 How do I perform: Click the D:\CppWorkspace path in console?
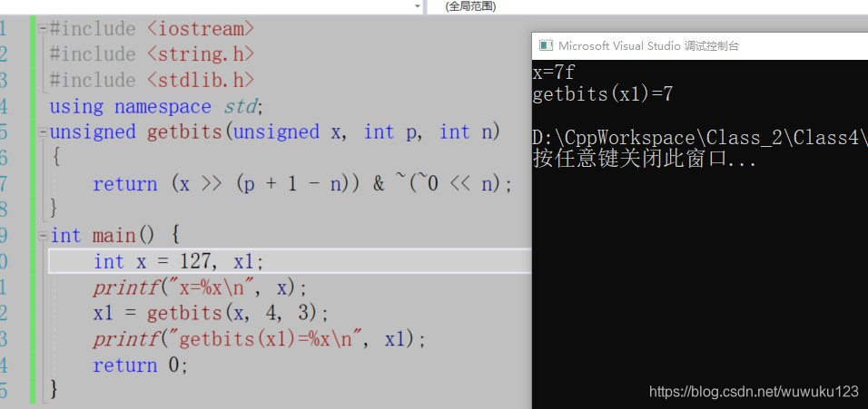[x=700, y=138]
